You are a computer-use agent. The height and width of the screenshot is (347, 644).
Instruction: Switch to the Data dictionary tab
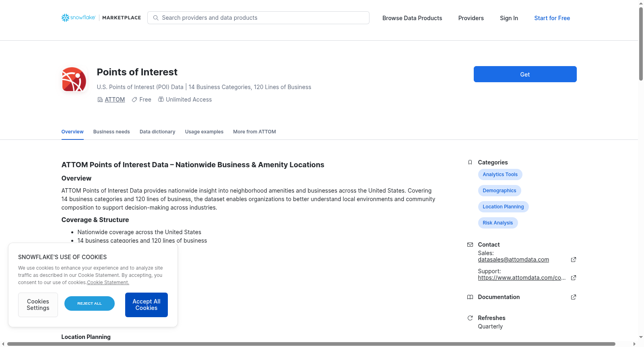pyautogui.click(x=157, y=132)
